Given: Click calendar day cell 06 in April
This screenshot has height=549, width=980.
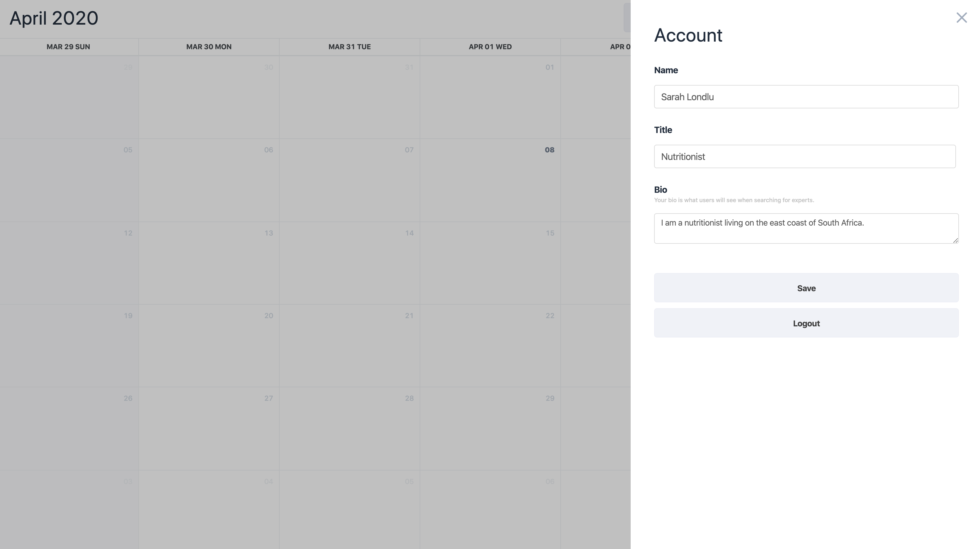Looking at the screenshot, I should [209, 180].
